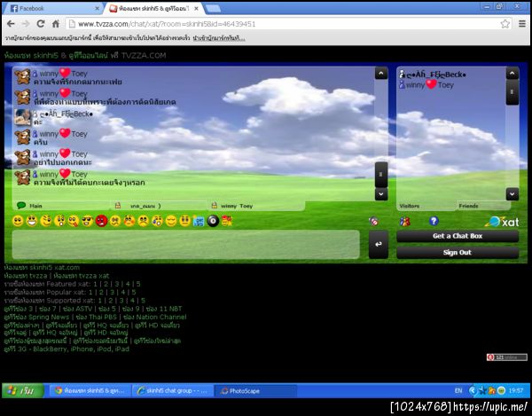This screenshot has width=532, height=416.
Task: Open the Spring News channel link
Action: (x=36, y=317)
